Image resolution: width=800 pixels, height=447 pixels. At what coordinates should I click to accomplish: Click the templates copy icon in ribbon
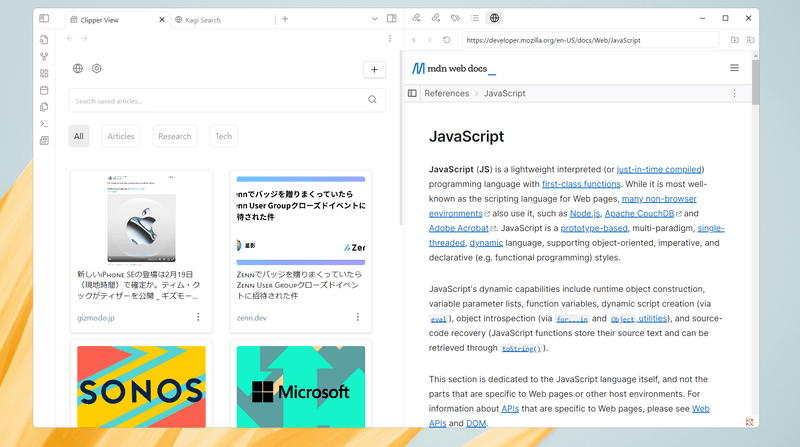44,107
